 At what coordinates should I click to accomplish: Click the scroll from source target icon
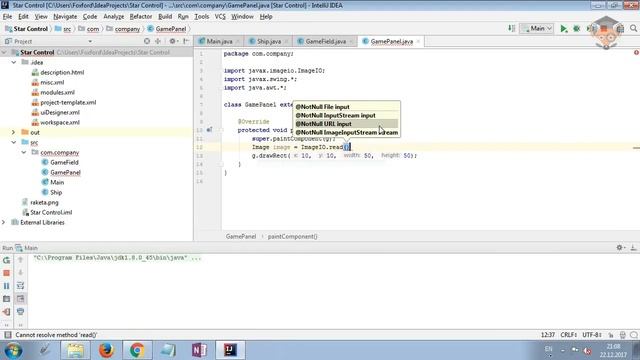tap(147, 41)
